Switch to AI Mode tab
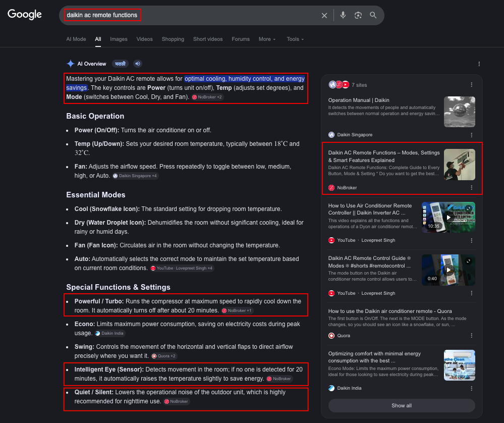Screen dimensions: 504x423 coord(76,39)
